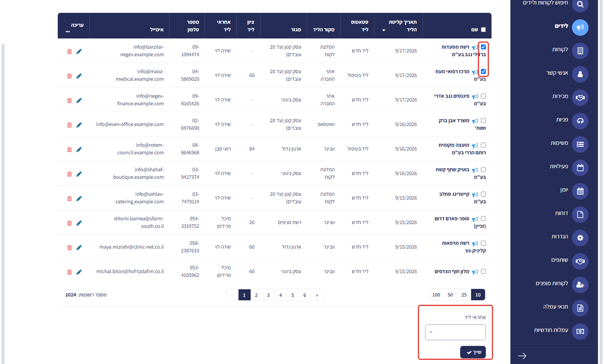Open the מכירות handshake sidebar icon
The width and height of the screenshot is (604, 364).
coord(580,98)
